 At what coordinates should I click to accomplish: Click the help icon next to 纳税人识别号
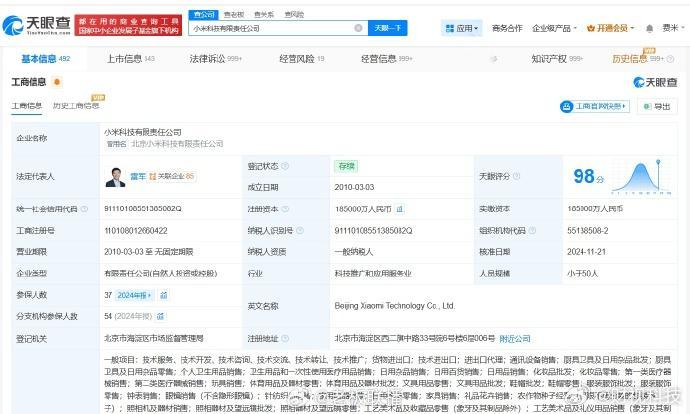coord(300,230)
